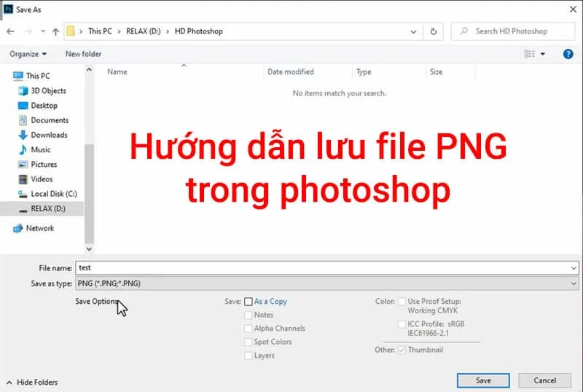Click the folder icon in address bar

[x=70, y=31]
